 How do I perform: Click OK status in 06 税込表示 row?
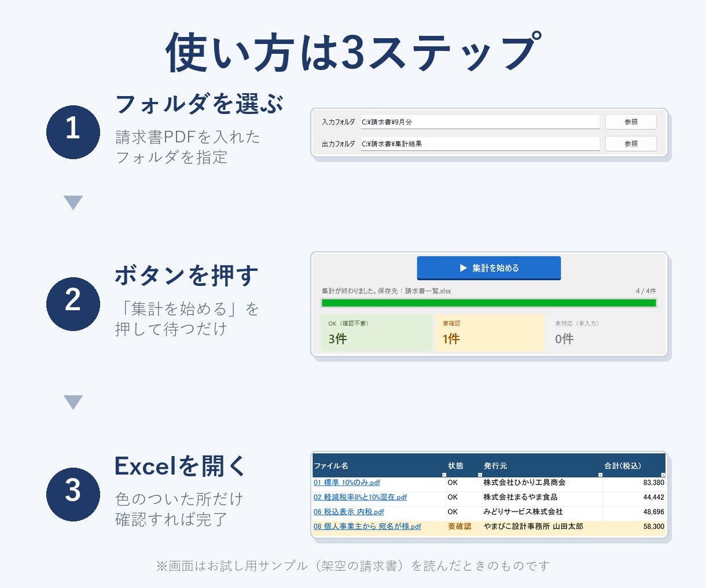(x=453, y=512)
